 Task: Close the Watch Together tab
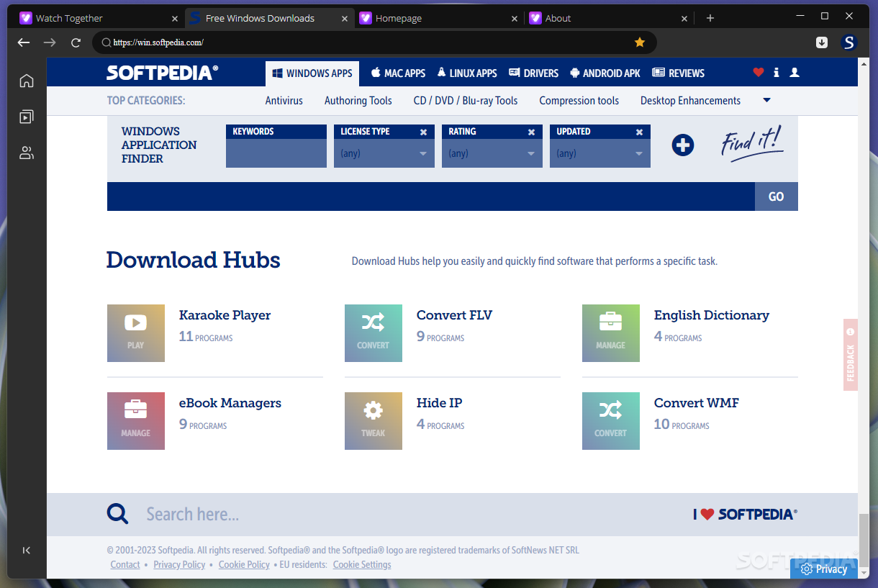(175, 19)
